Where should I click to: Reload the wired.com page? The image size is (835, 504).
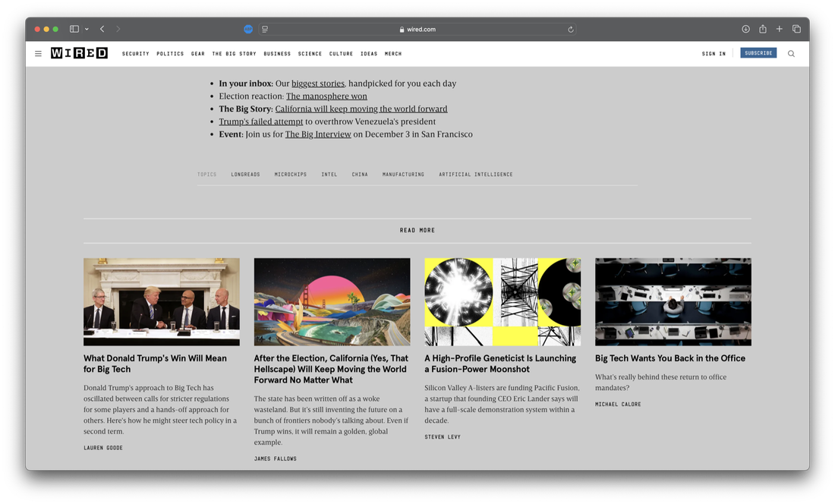click(x=571, y=30)
